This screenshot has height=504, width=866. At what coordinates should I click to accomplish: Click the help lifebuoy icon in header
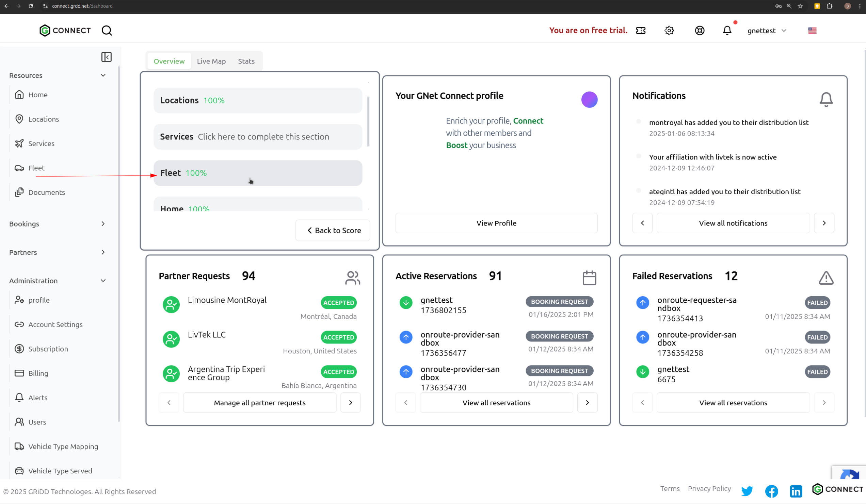pos(699,31)
